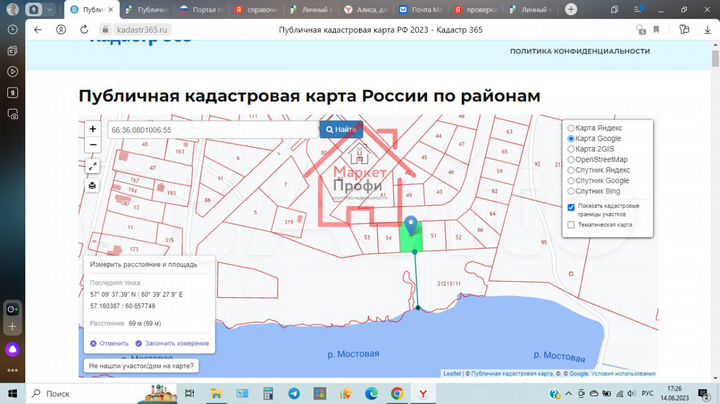This screenshot has height=404, width=720.
Task: Select Карта 2GIS map layer
Action: [591, 149]
